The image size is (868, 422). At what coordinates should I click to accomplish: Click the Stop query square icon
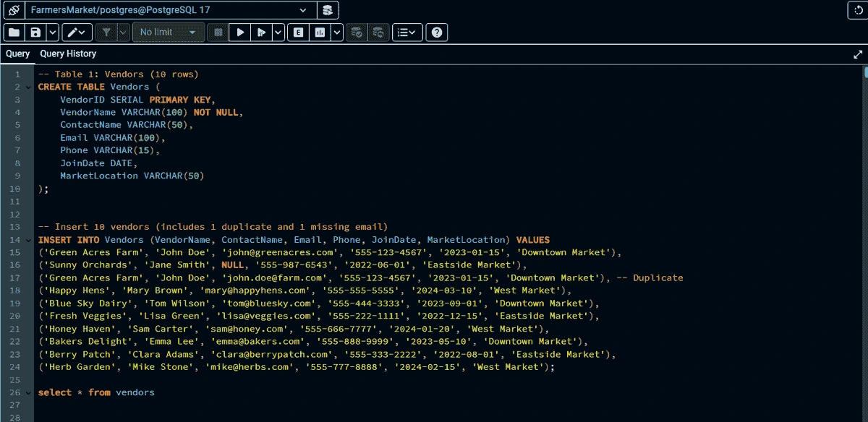218,33
